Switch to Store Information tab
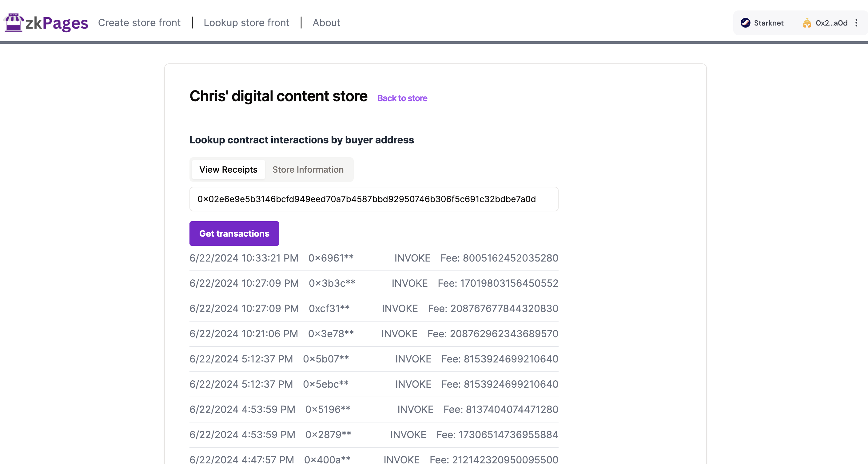868x464 pixels. pos(308,170)
